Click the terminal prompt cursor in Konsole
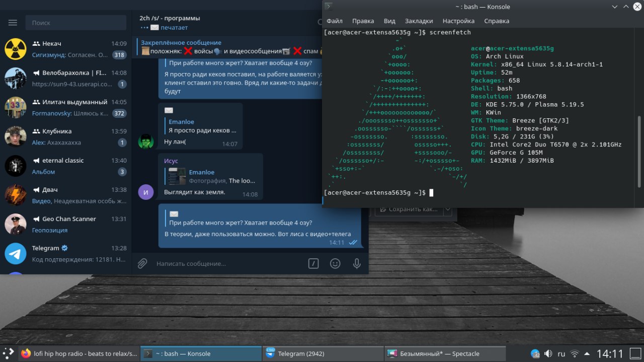The height and width of the screenshot is (362, 644). (x=431, y=193)
